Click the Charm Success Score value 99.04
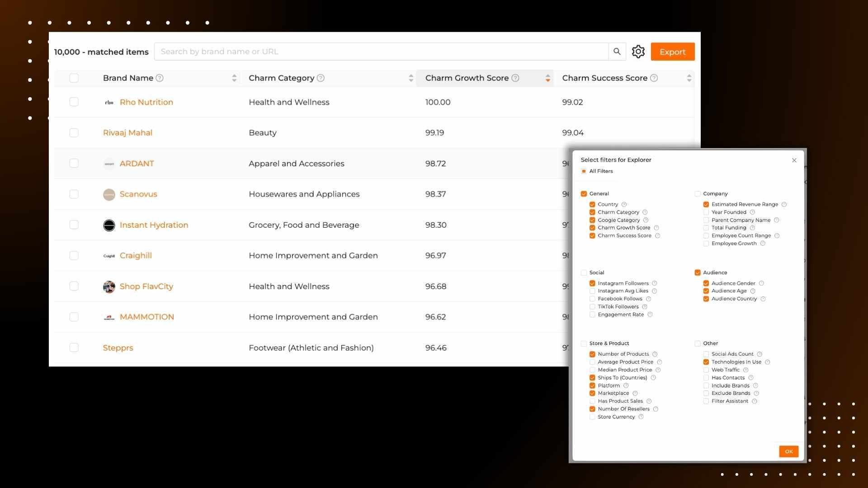Image resolution: width=868 pixels, height=488 pixels. [573, 133]
